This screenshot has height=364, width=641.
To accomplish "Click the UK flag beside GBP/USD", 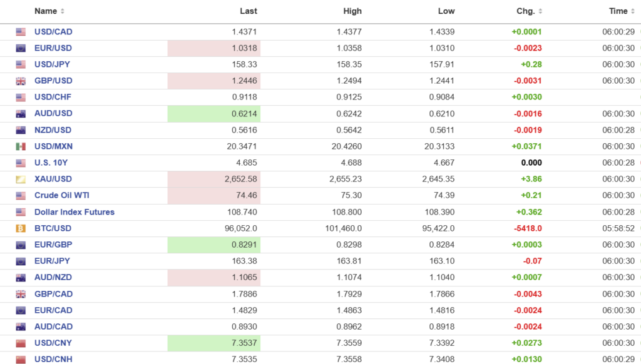I will (21, 81).
